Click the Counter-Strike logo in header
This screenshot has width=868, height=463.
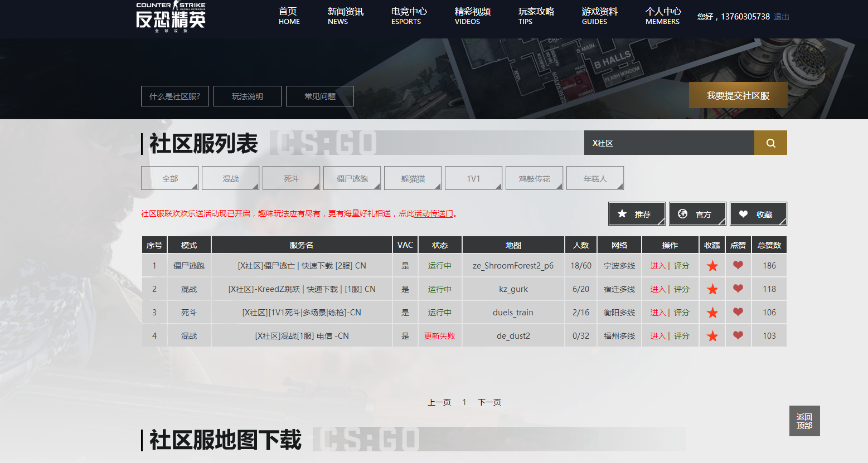171,17
